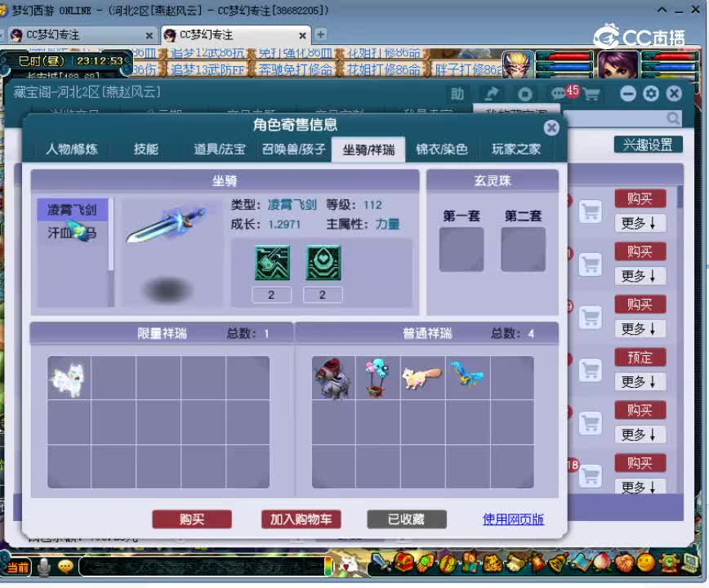Open the 使用网页版 link

(x=513, y=519)
